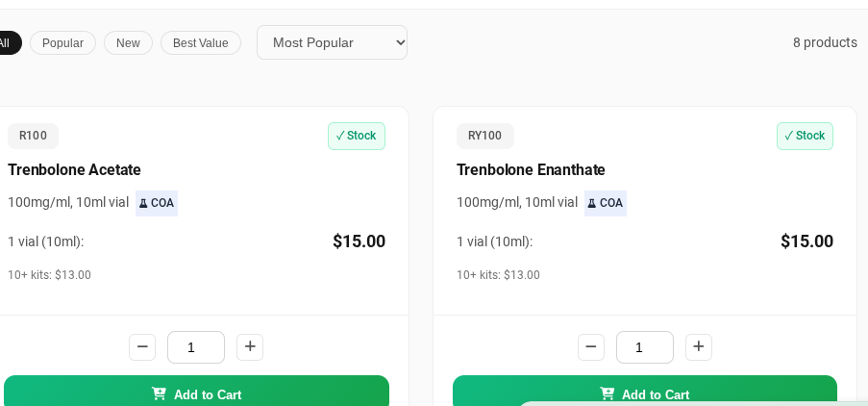This screenshot has height=406, width=868.
Task: Focus the Trenbolone Acetate quantity field
Action: [195, 347]
